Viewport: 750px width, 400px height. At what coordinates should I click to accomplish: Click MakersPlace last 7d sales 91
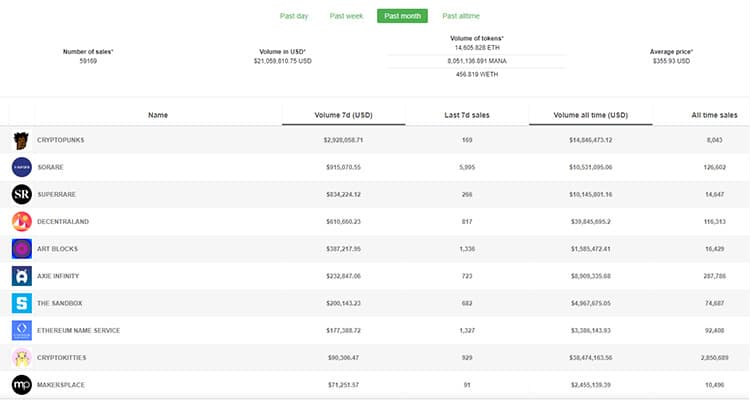tap(467, 385)
